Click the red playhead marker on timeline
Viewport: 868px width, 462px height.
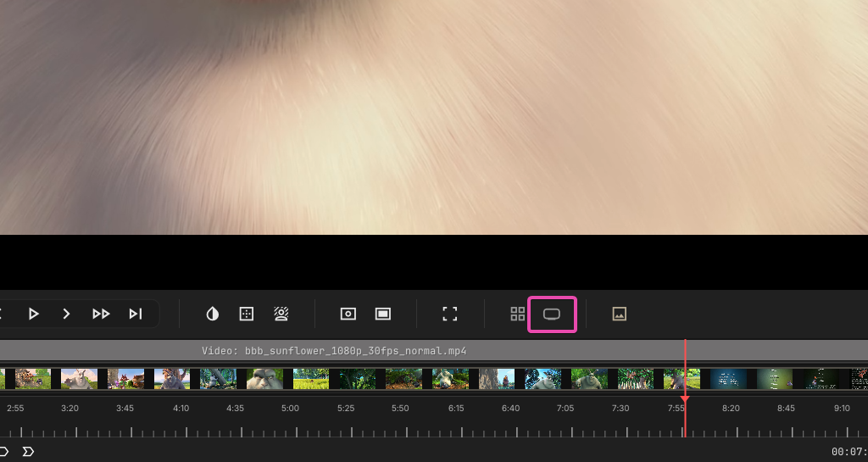pyautogui.click(x=685, y=398)
